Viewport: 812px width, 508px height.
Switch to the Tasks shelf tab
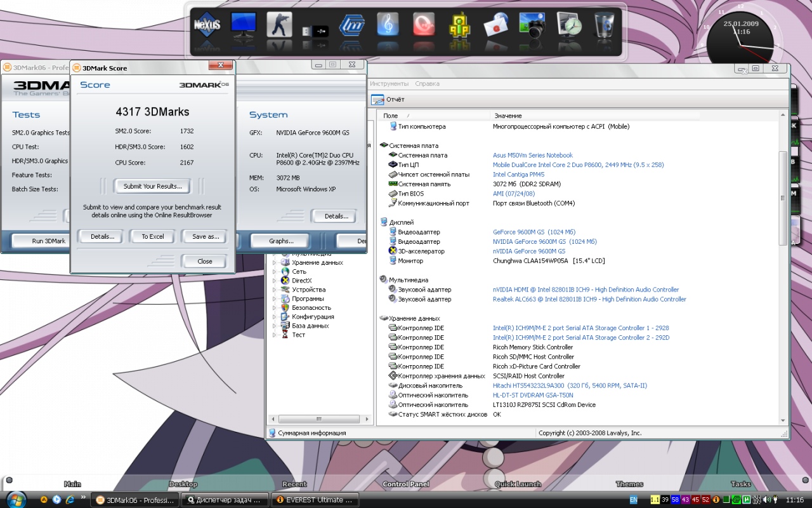[741, 484]
